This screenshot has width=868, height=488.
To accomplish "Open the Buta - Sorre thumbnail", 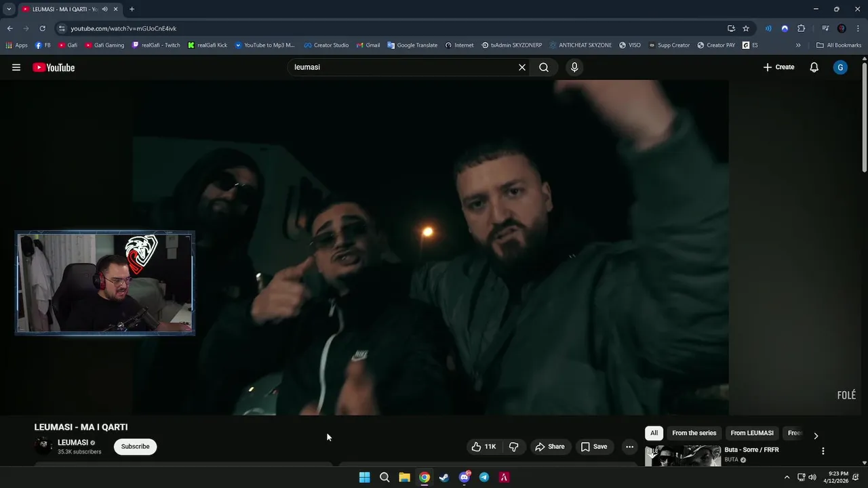I will [x=683, y=455].
